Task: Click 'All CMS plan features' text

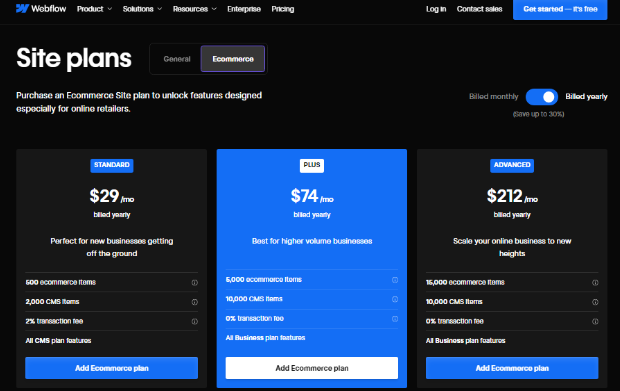Action: tap(58, 340)
